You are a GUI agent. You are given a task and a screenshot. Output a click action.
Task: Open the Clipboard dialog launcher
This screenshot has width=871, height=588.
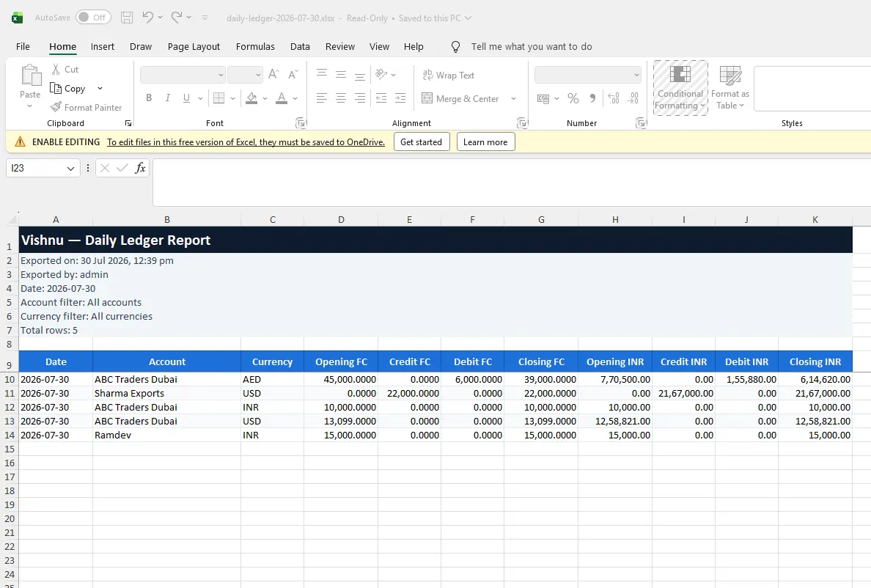(128, 123)
